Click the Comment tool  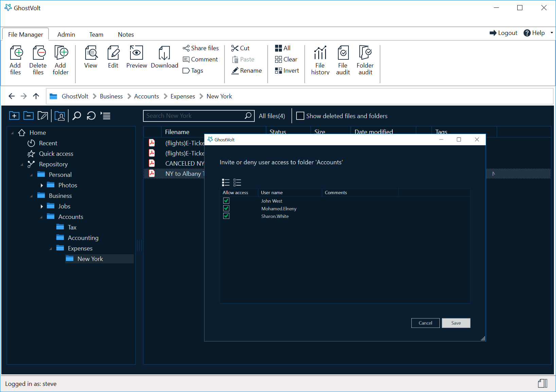pyautogui.click(x=200, y=59)
